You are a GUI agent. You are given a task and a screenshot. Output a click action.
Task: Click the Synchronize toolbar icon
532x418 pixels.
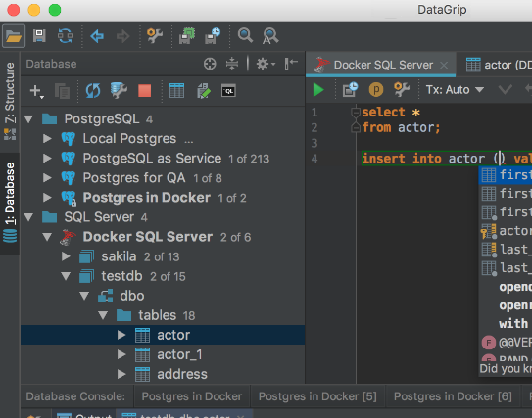[65, 35]
